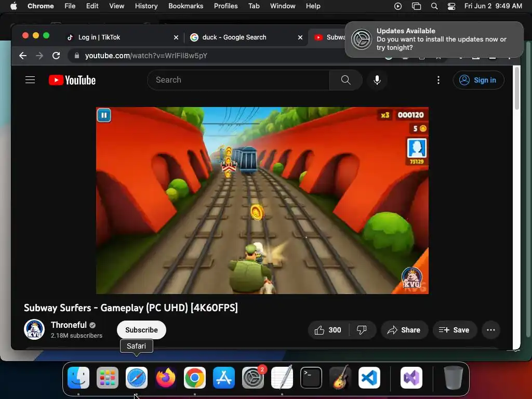
Task: Go back in Chrome
Action: point(23,56)
